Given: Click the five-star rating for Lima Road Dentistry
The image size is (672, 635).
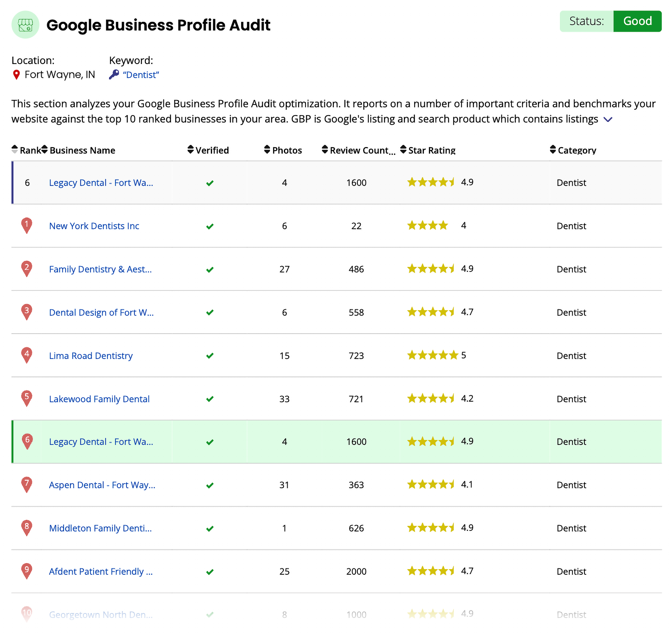Looking at the screenshot, I should 433,355.
